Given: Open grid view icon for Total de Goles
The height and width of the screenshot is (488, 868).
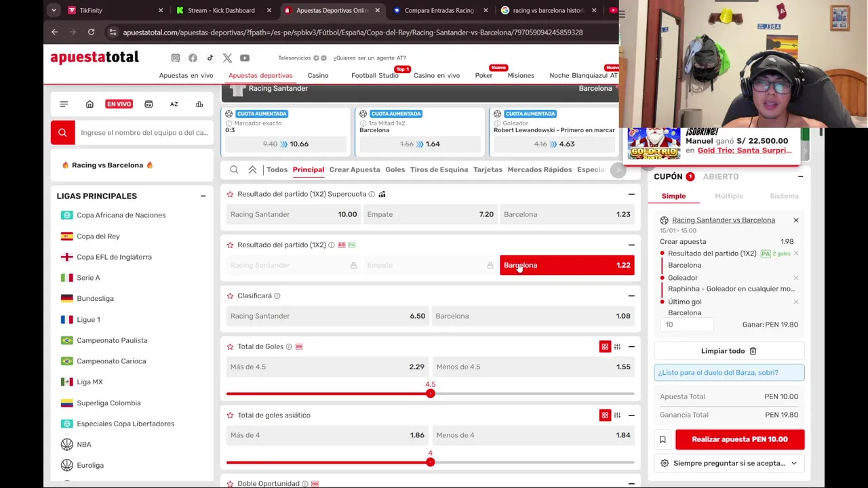Looking at the screenshot, I should pos(605,346).
